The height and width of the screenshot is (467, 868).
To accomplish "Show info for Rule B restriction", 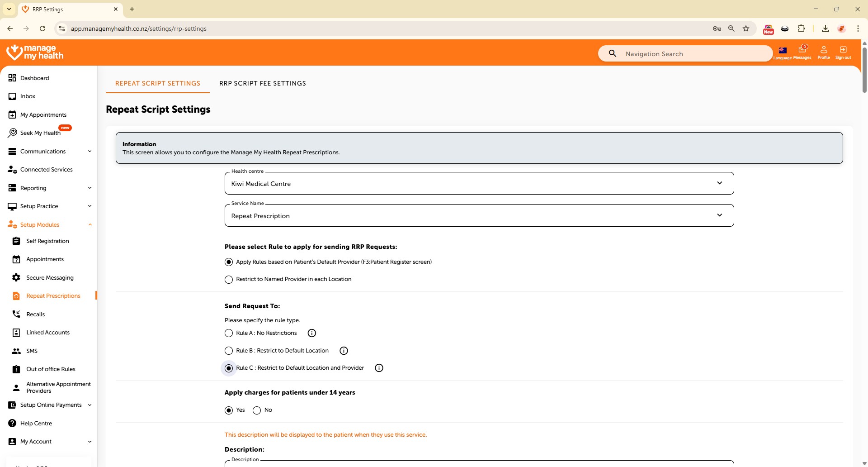I will tap(344, 351).
